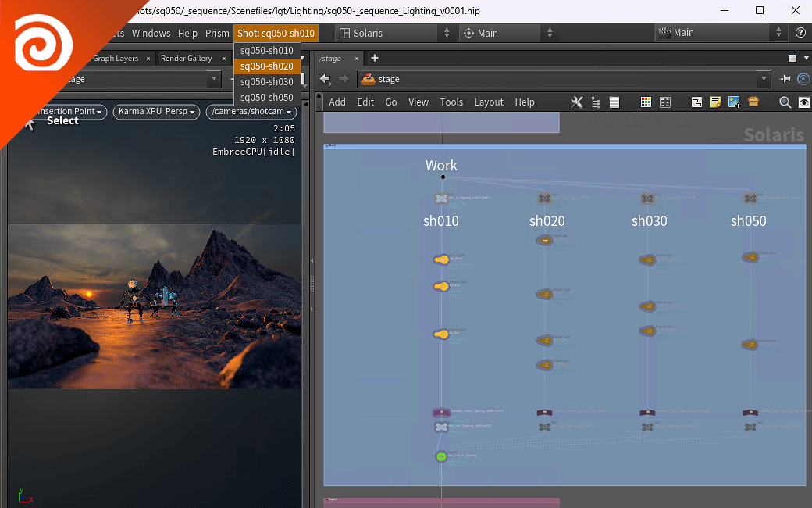Add a new pane tab with plus
The width and height of the screenshot is (812, 508).
tap(375, 59)
